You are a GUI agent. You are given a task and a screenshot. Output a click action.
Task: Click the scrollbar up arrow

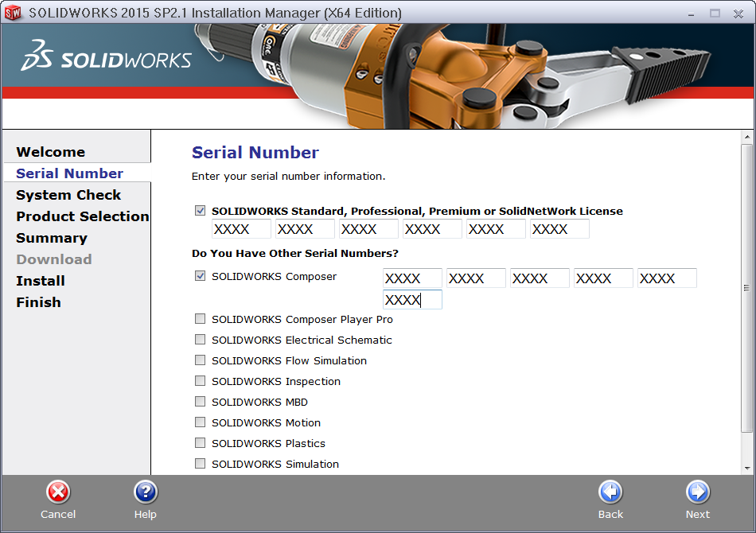pos(746,138)
